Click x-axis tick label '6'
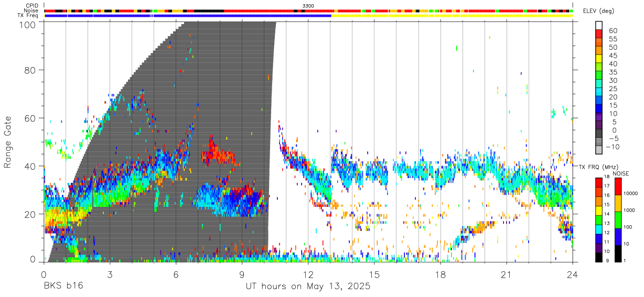The width and height of the screenshot is (644, 297). coord(176,274)
